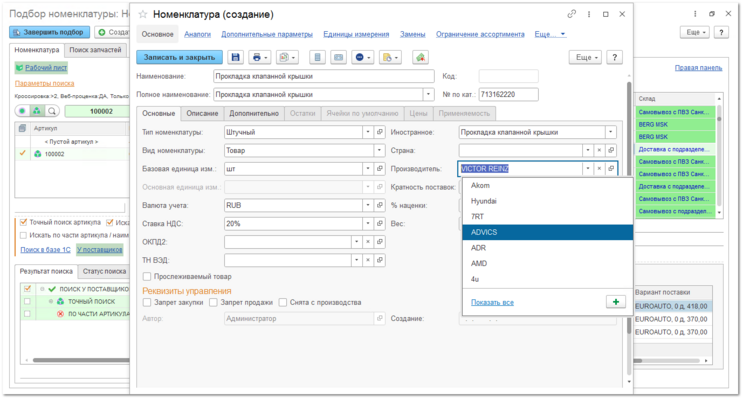Click the green house toolbar icon
The width and height of the screenshot is (743, 399).
(420, 57)
